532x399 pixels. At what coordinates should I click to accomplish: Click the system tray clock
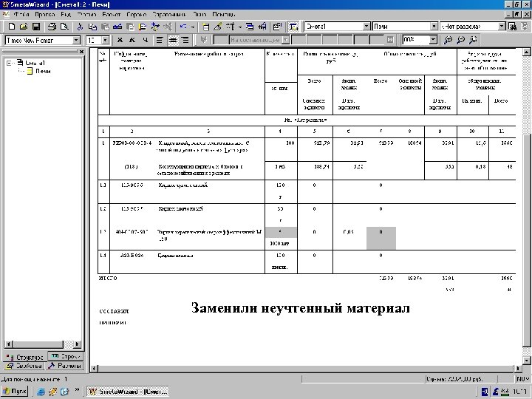point(519,392)
